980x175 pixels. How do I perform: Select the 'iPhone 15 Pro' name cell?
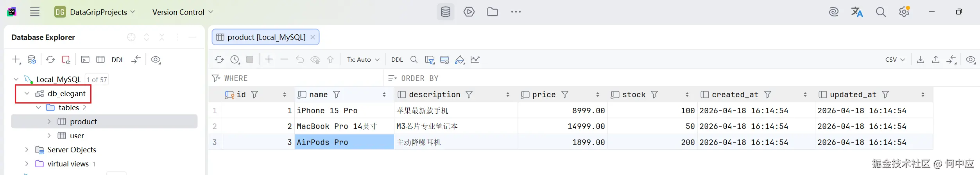point(344,111)
